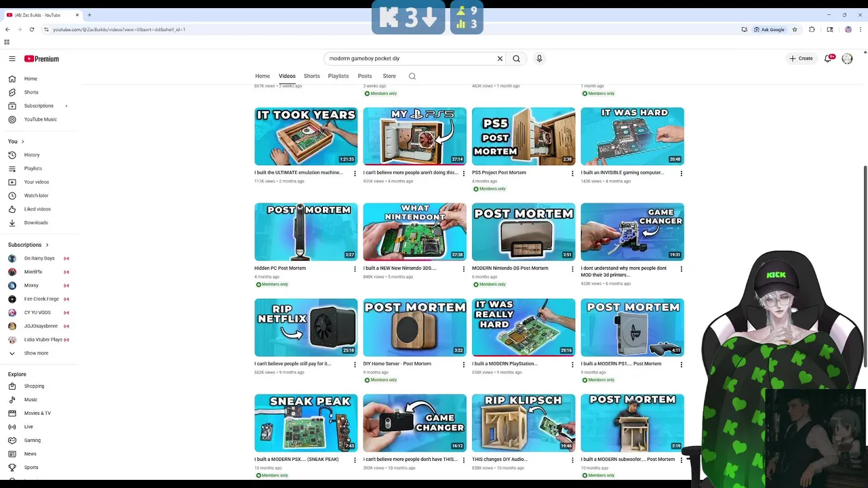Switch to the channel Shorts tab
The height and width of the screenshot is (488, 868).
click(x=312, y=76)
